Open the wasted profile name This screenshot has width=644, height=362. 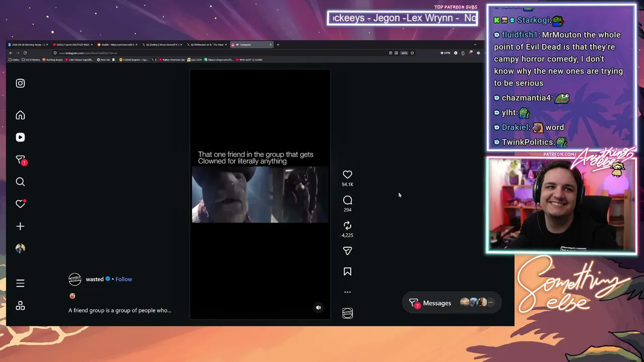95,279
